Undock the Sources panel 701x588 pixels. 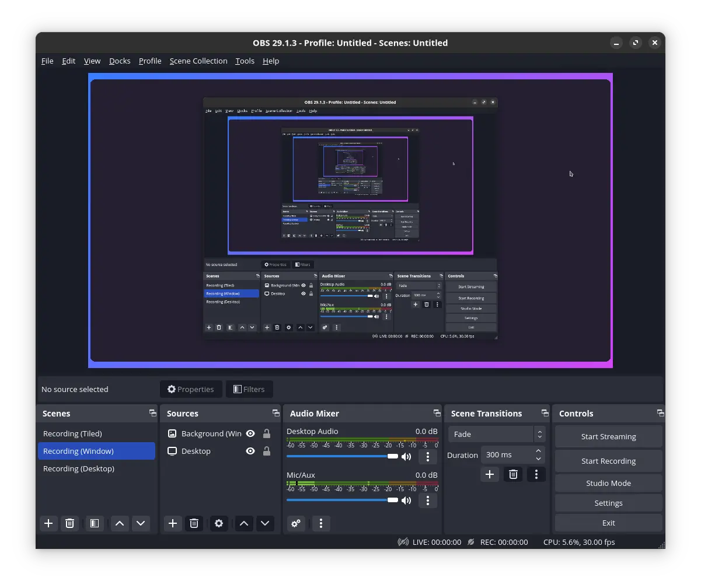(276, 413)
